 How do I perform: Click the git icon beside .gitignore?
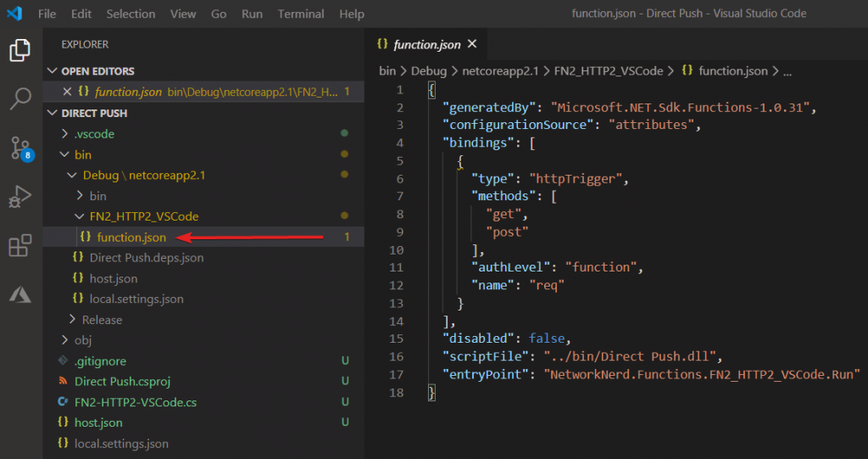click(x=63, y=361)
